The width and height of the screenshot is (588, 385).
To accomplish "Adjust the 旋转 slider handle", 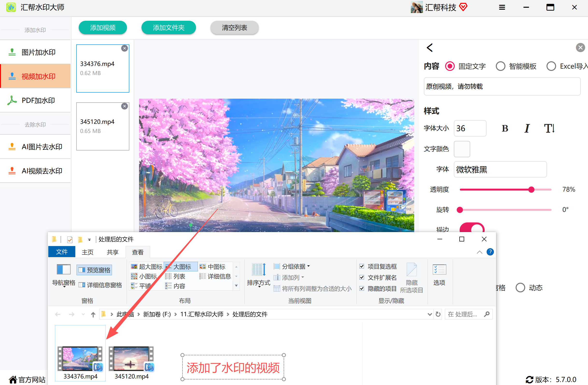I will [460, 210].
